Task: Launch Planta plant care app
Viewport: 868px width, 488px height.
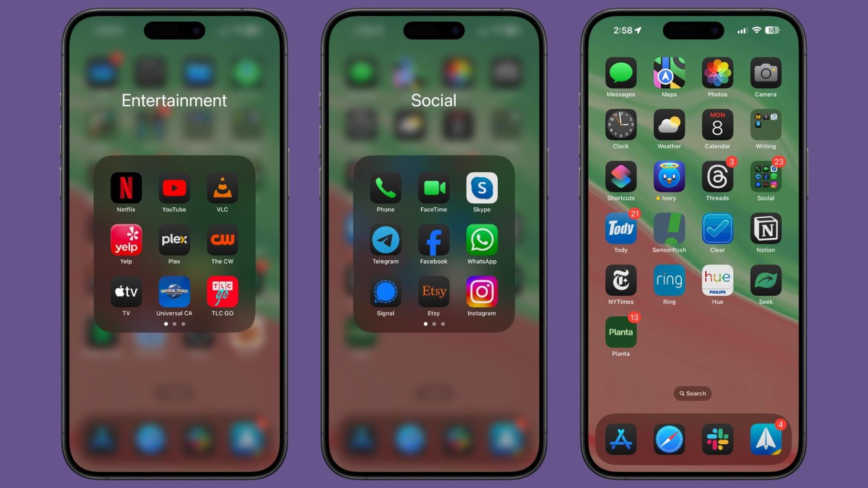Action: click(621, 333)
